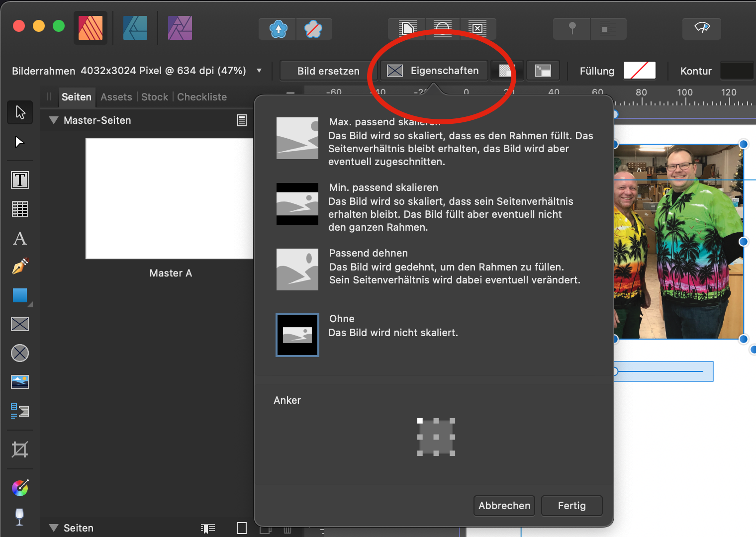Open the Bilderrahmen context dropdown arrow
Viewport: 756px width, 537px height.
pos(259,71)
